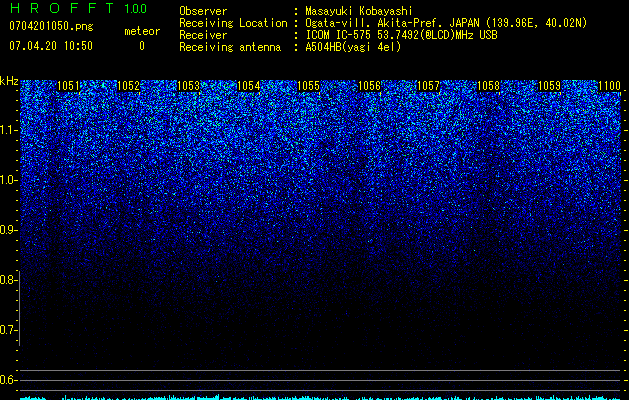This screenshot has height=400, width=629.
Task: Click the HROFFT title text
Action: pos(62,8)
